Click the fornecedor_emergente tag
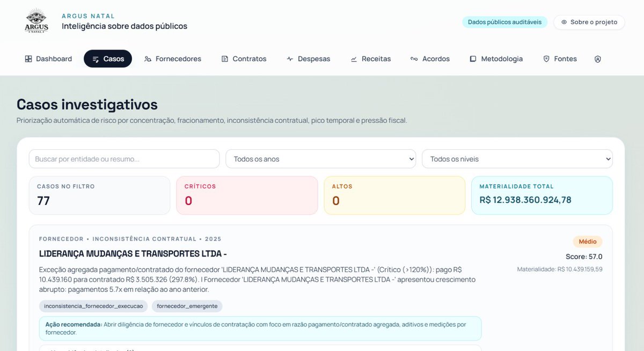 (x=187, y=306)
